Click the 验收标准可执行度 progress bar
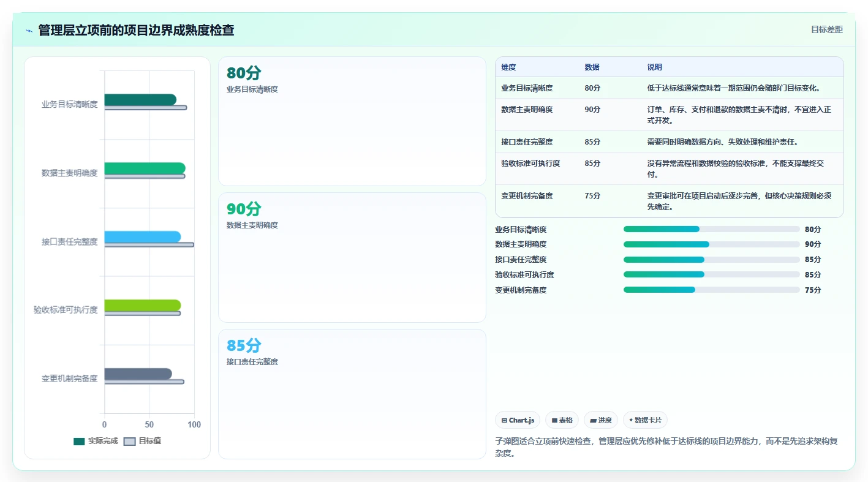868x482 pixels. tap(712, 274)
